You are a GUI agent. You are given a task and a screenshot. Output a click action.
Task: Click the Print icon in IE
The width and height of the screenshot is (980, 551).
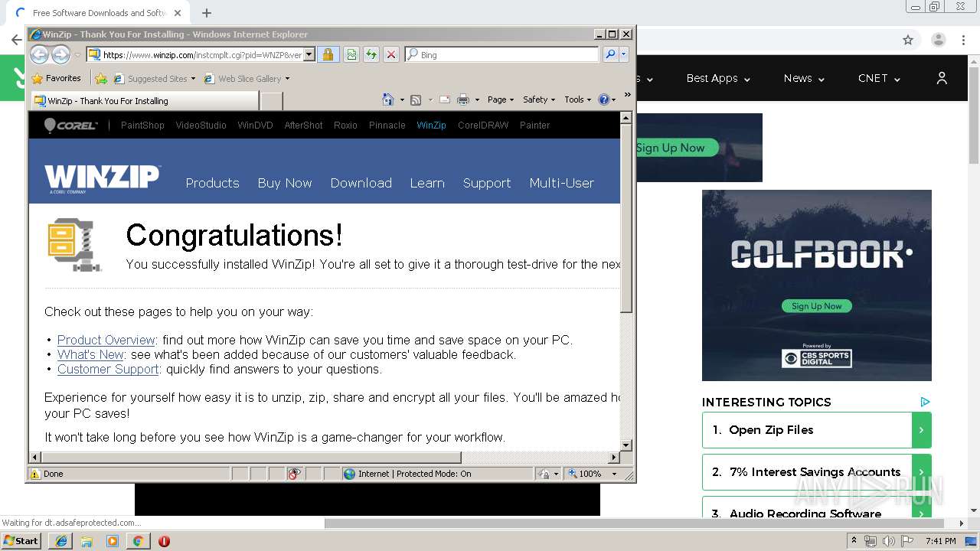pyautogui.click(x=462, y=99)
